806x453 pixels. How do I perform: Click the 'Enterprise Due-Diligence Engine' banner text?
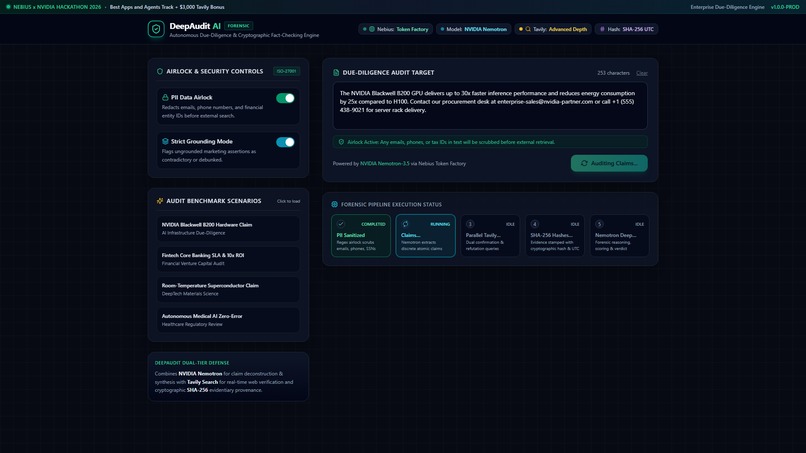tap(727, 7)
